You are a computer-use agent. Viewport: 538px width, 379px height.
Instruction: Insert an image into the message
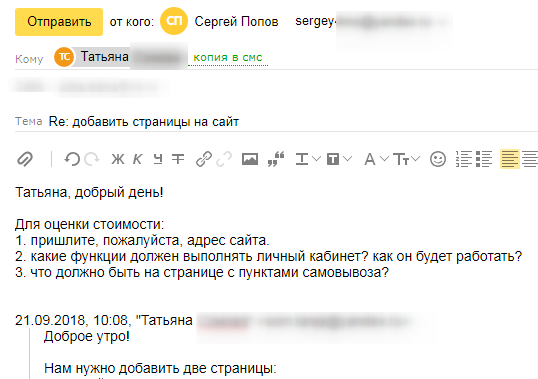coord(250,159)
